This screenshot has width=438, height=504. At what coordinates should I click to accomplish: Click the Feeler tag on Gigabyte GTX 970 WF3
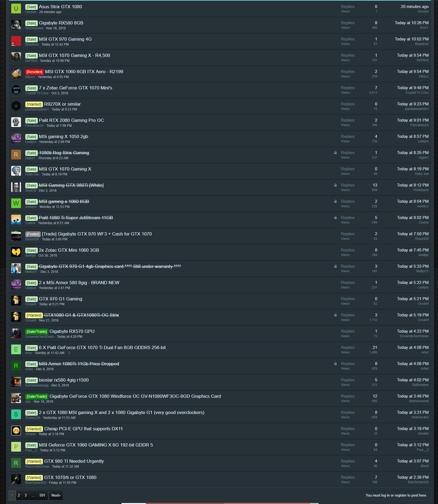[x=33, y=234]
